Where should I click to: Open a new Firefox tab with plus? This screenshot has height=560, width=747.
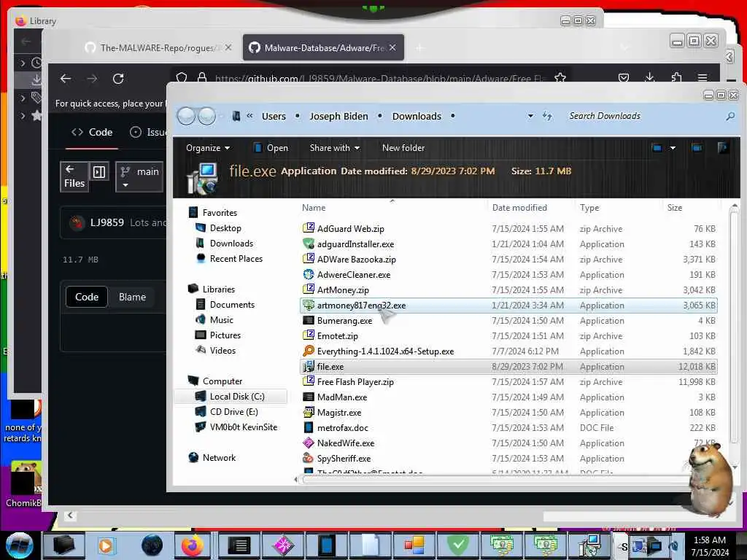419,47
